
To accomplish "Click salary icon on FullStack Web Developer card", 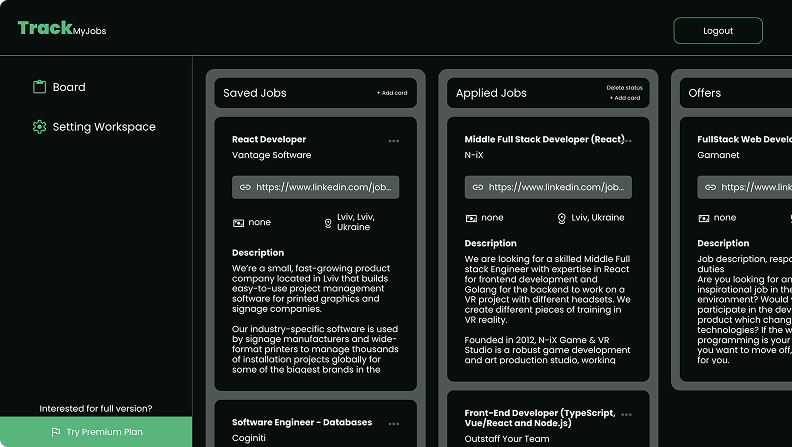I will tap(703, 218).
